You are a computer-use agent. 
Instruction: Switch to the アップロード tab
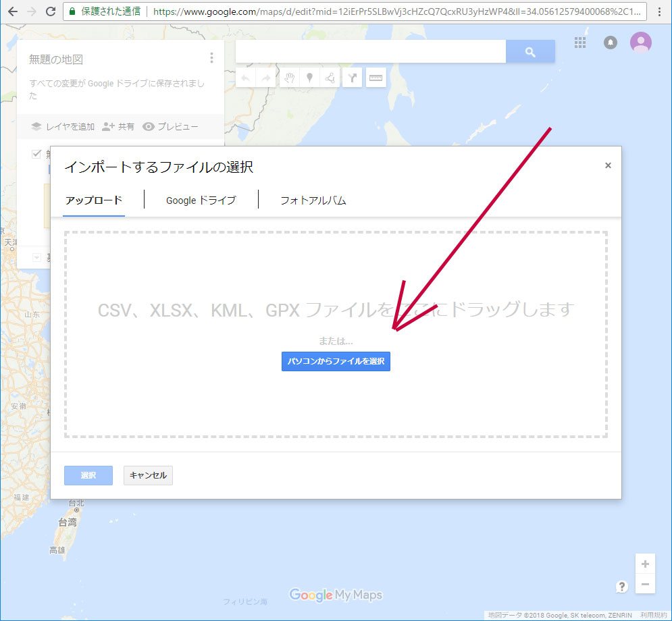pos(94,200)
